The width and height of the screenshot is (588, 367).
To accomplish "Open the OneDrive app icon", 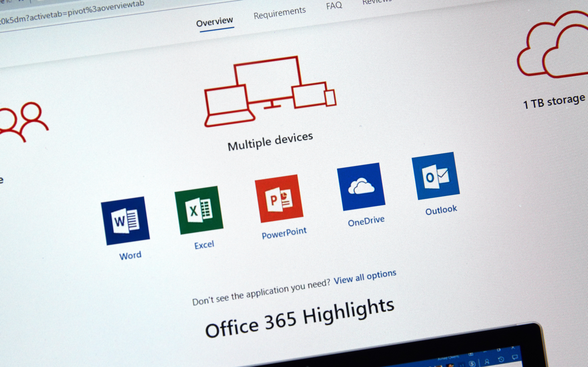I will tap(361, 187).
